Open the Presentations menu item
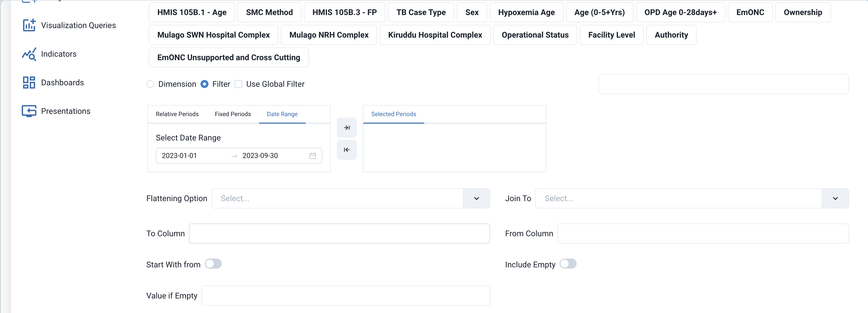Screen dimensions: 868x313 point(56,111)
